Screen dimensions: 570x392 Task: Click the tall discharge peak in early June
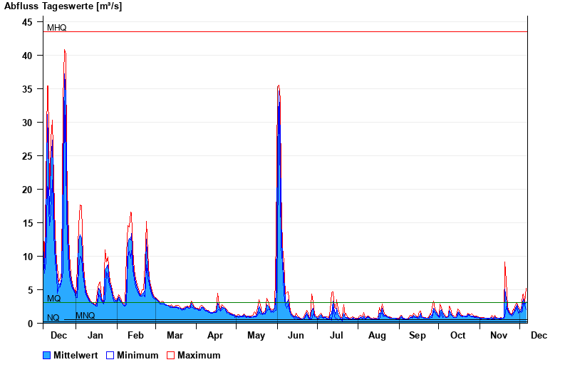[x=279, y=86]
